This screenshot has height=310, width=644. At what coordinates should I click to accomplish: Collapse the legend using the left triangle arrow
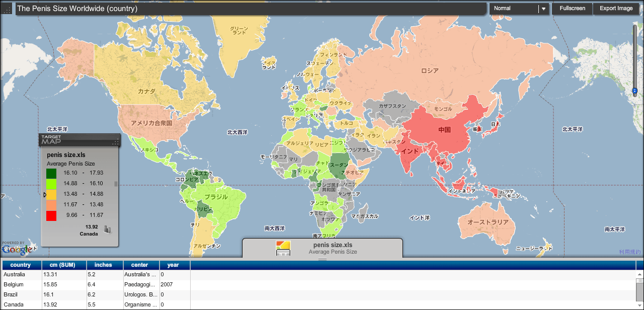pos(44,194)
